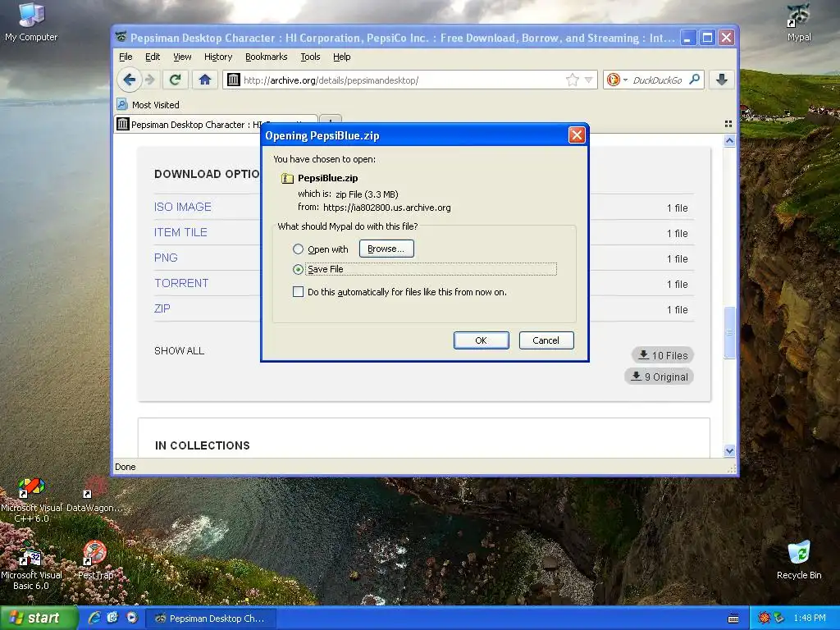Click the page scrollbar down arrow
Image resolution: width=840 pixels, height=630 pixels.
click(x=729, y=451)
